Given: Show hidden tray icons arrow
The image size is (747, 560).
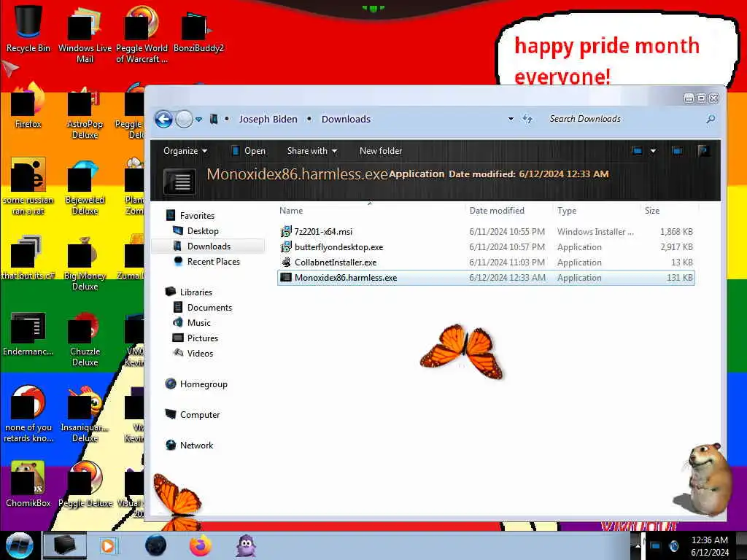Looking at the screenshot, I should 638,546.
